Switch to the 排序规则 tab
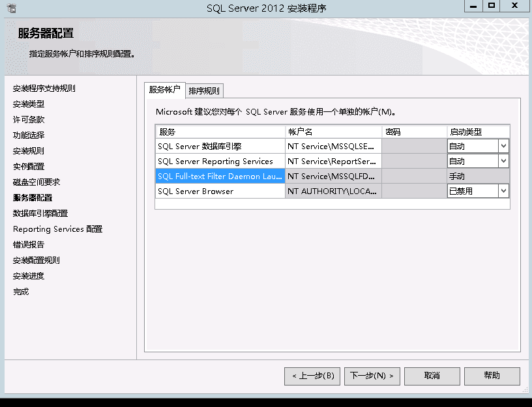532x407 pixels. [204, 91]
